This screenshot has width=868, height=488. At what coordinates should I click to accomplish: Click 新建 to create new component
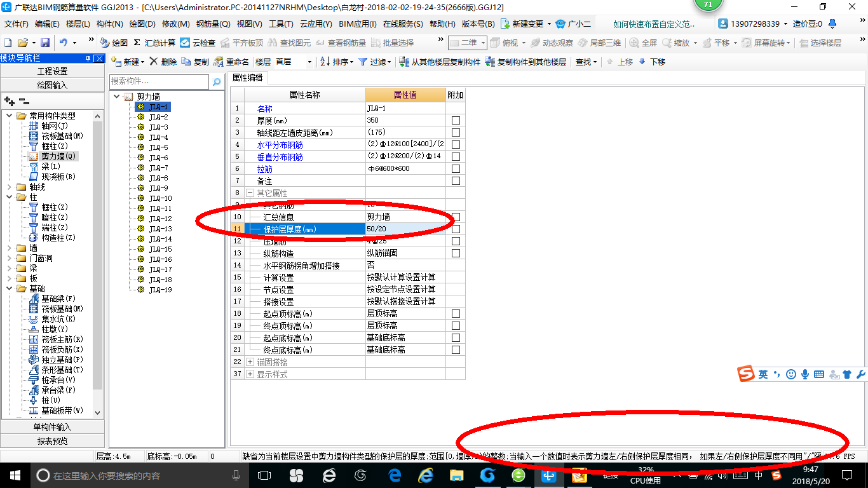(x=128, y=62)
